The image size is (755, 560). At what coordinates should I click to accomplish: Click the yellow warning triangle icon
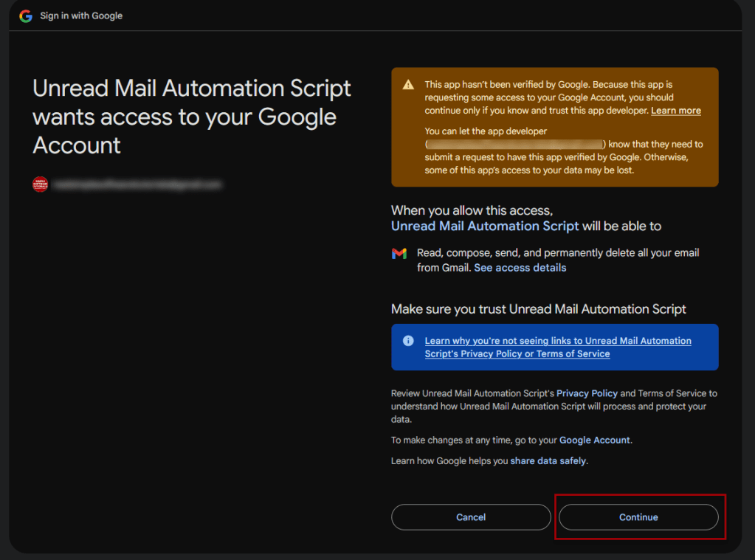tap(408, 85)
